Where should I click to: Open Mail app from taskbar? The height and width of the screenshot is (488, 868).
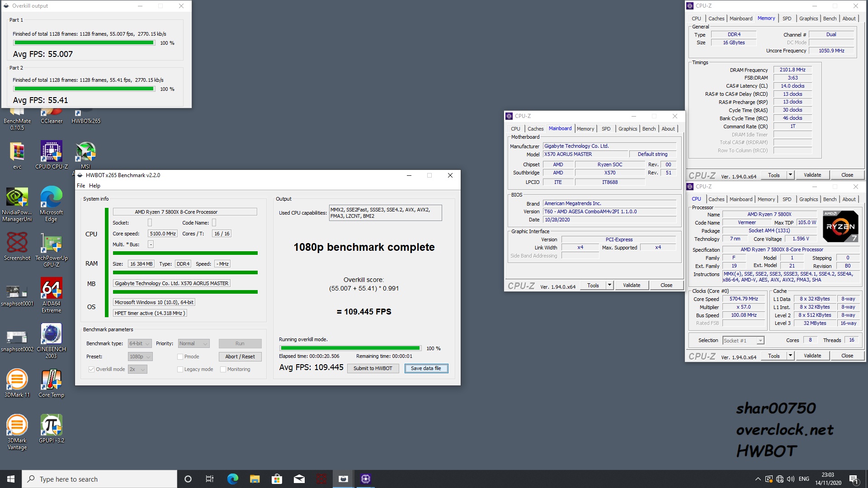tap(299, 479)
